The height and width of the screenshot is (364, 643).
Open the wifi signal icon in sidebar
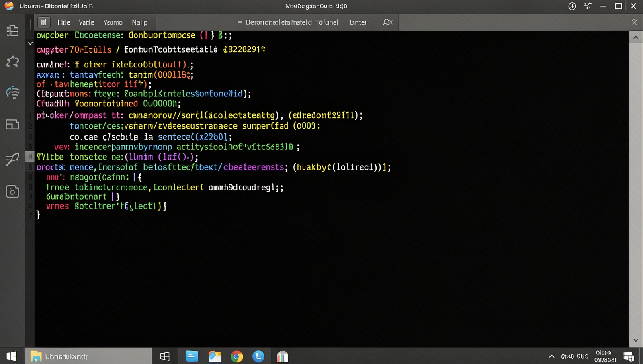(x=12, y=92)
